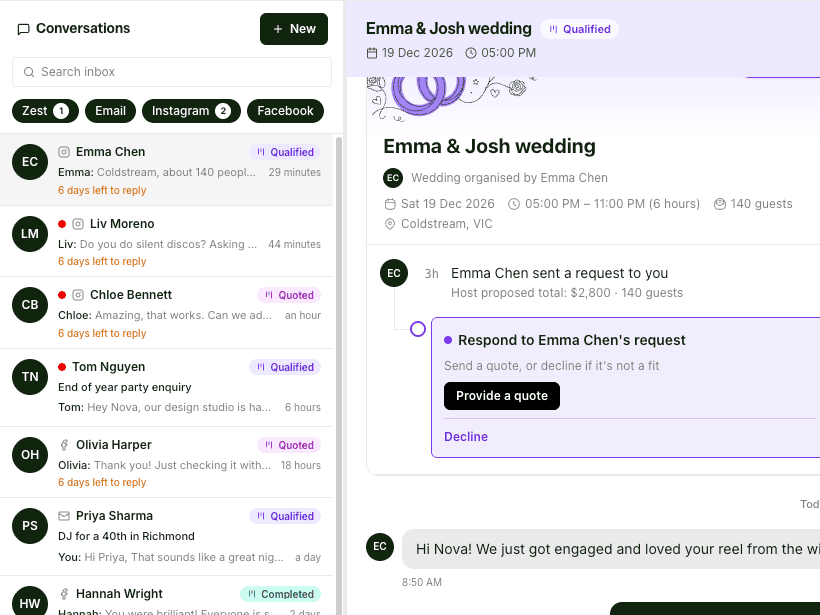Open Liv Moreno silent discos message
This screenshot has height=615, width=820.
166,242
